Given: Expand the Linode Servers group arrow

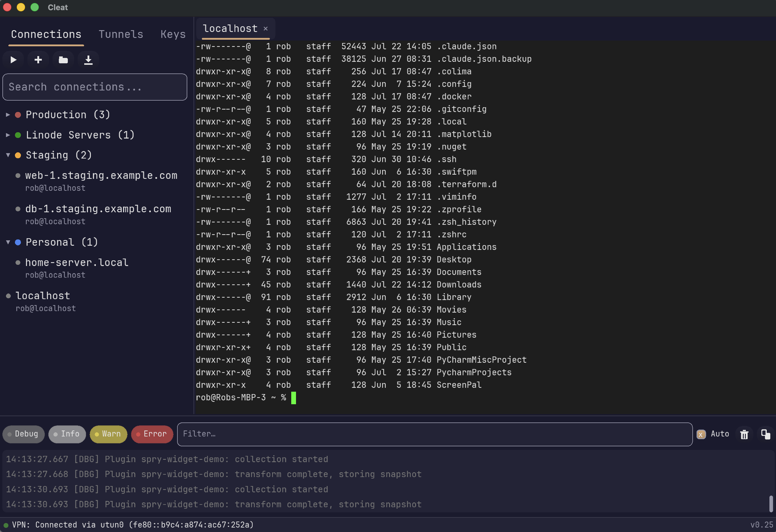Looking at the screenshot, I should point(8,135).
